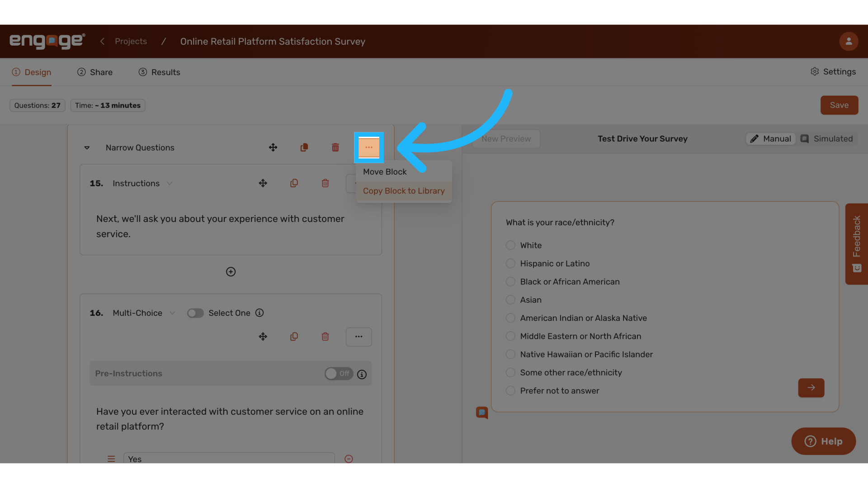The image size is (868, 488).
Task: Copy question 16 Multi-Choice
Action: tap(294, 337)
